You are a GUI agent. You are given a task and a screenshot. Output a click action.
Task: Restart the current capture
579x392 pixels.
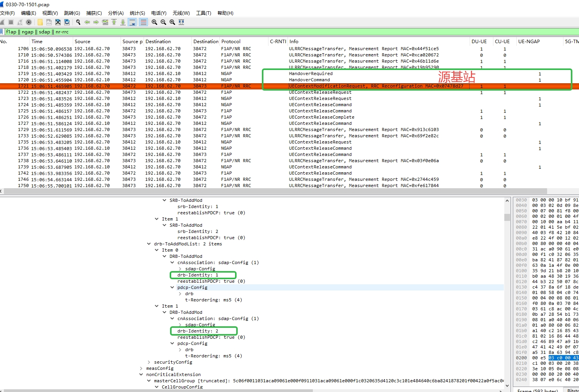tap(19, 22)
